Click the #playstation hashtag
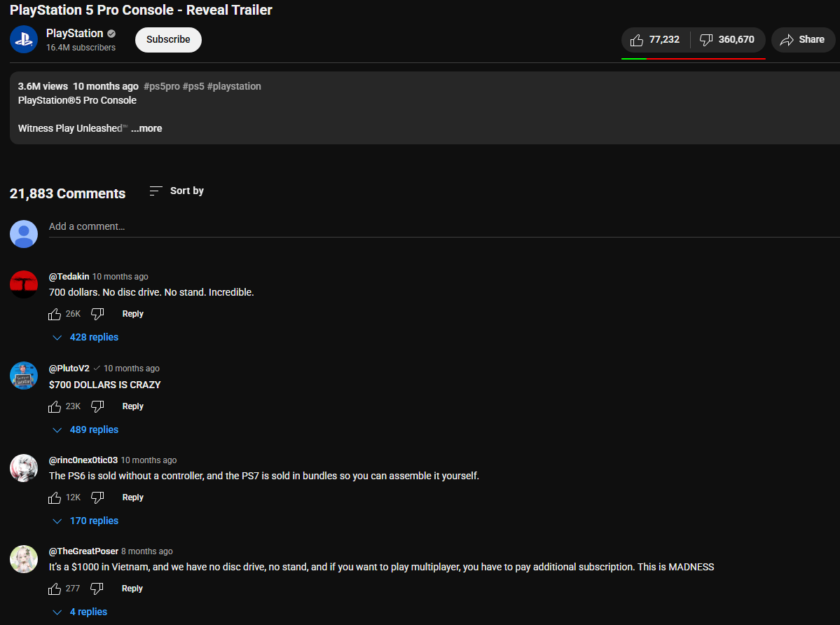The image size is (840, 625). 234,86
